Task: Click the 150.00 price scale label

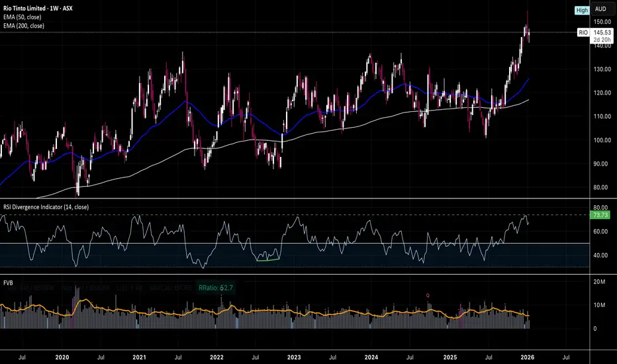Action: tap(600, 22)
